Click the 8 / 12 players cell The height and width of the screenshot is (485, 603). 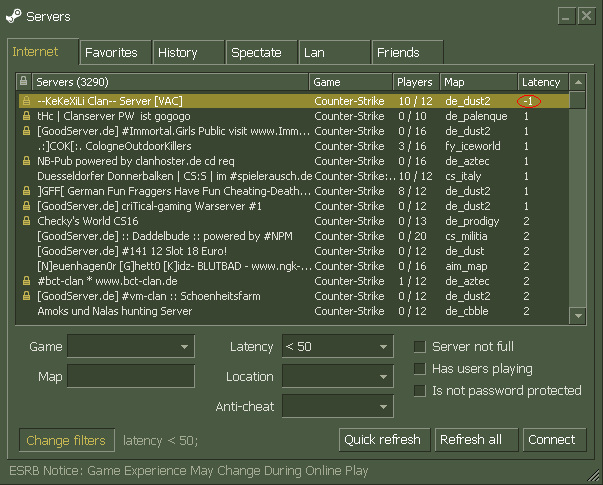412,191
